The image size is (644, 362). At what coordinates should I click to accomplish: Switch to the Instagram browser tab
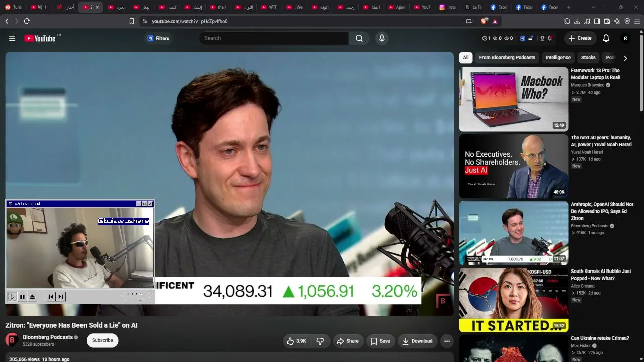(447, 7)
